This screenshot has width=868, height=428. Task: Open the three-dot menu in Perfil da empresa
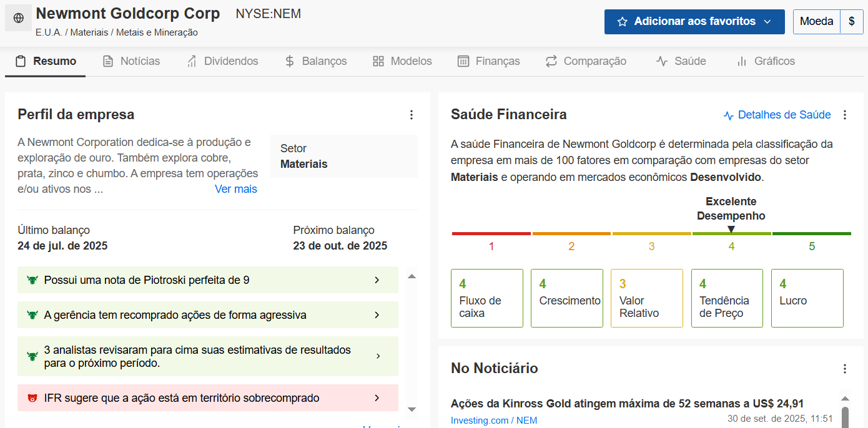(x=411, y=115)
